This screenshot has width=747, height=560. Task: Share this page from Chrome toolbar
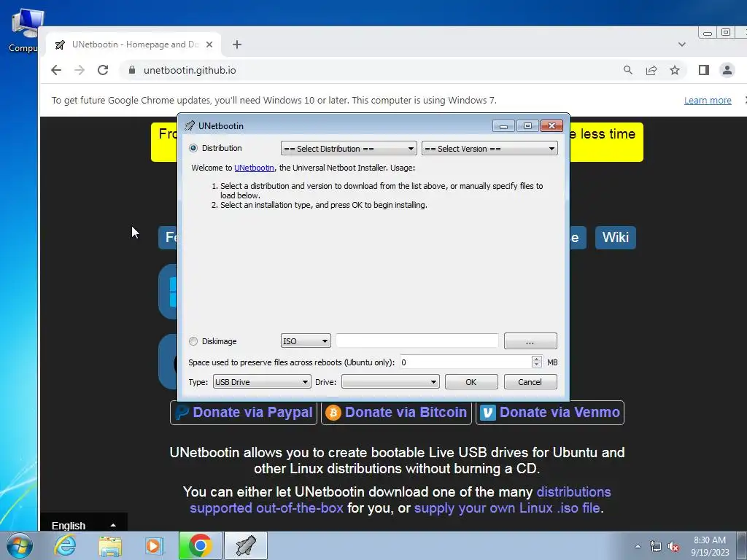click(x=651, y=70)
